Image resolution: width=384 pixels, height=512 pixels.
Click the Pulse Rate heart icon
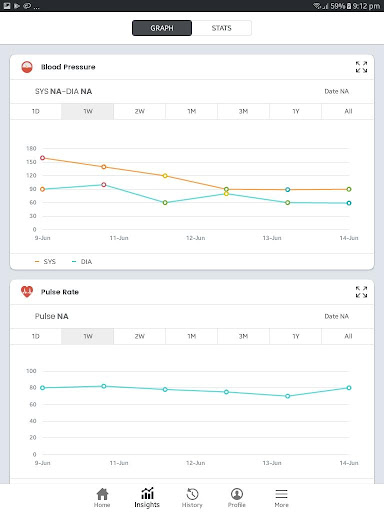[x=27, y=292]
